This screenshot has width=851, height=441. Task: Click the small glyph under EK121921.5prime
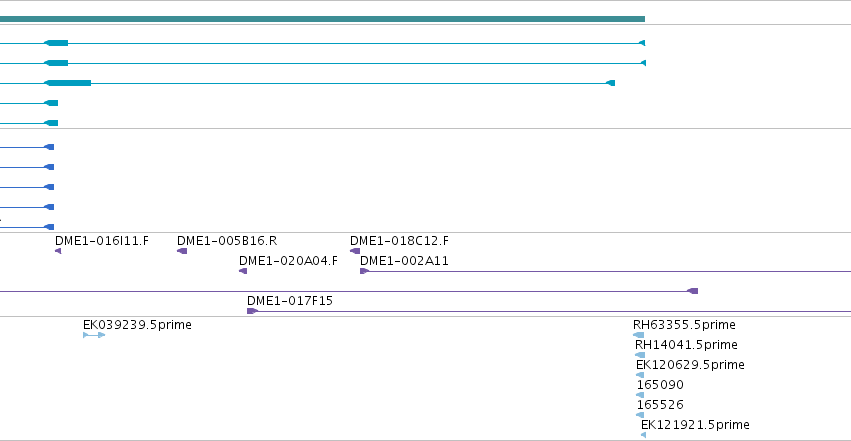(x=643, y=435)
